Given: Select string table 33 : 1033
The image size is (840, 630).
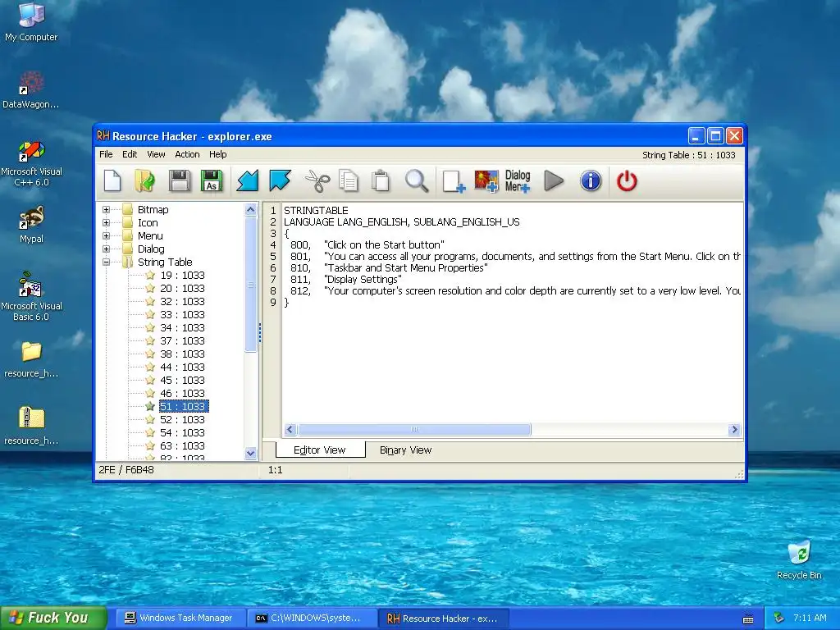Looking at the screenshot, I should click(182, 314).
